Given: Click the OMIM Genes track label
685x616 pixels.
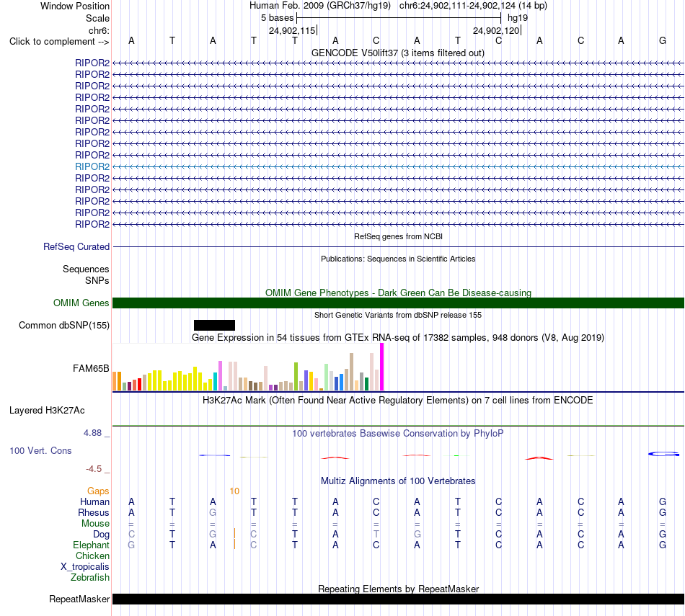Looking at the screenshot, I should (81, 303).
